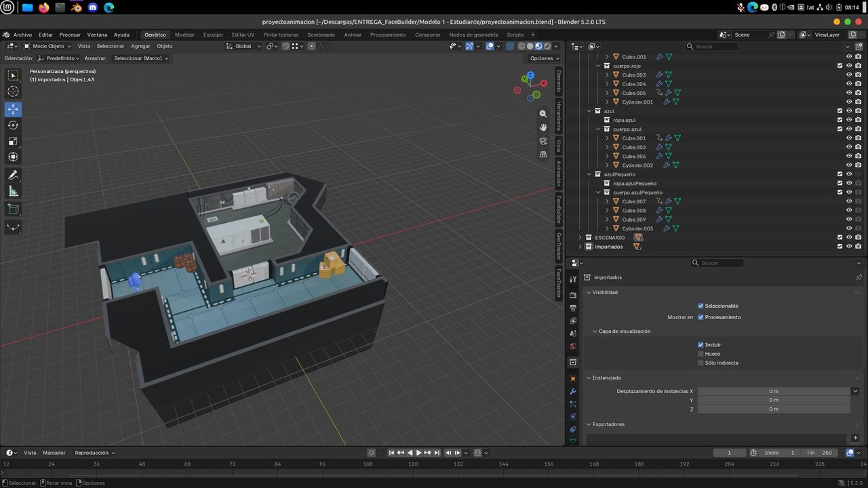The width and height of the screenshot is (868, 488).
Task: Enable the Sólo indirecta checkbox
Action: click(701, 363)
